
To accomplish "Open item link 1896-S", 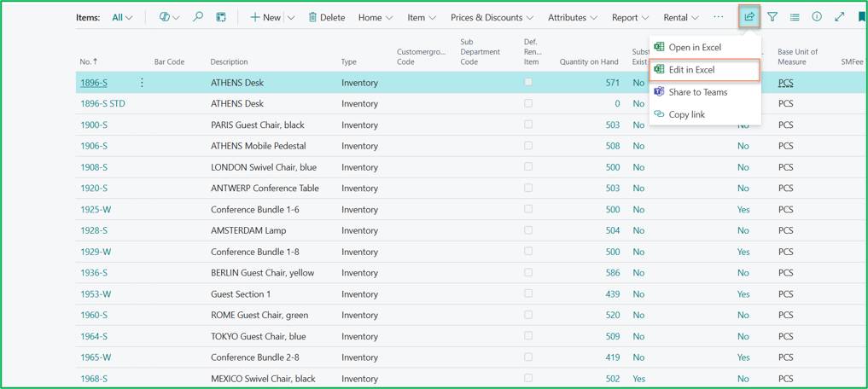I will 94,83.
